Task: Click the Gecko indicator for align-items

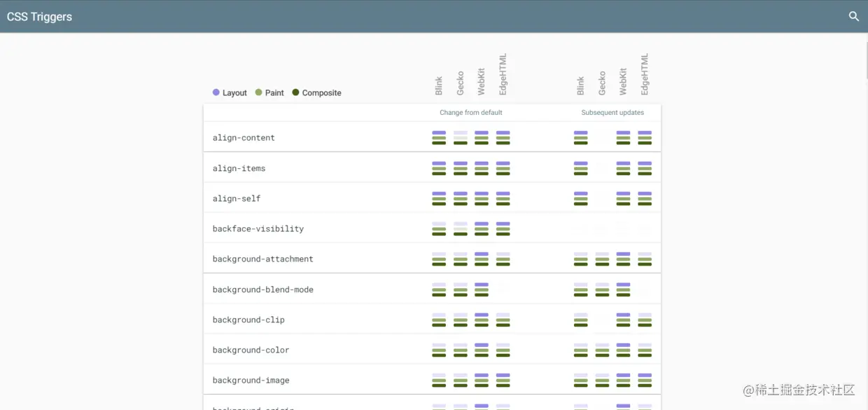Action: pyautogui.click(x=460, y=168)
